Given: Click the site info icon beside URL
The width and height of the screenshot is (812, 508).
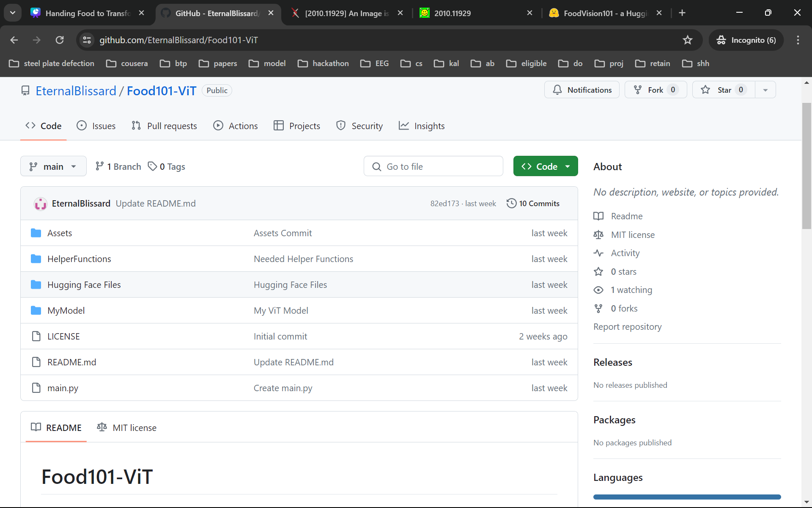Looking at the screenshot, I should tap(87, 40).
